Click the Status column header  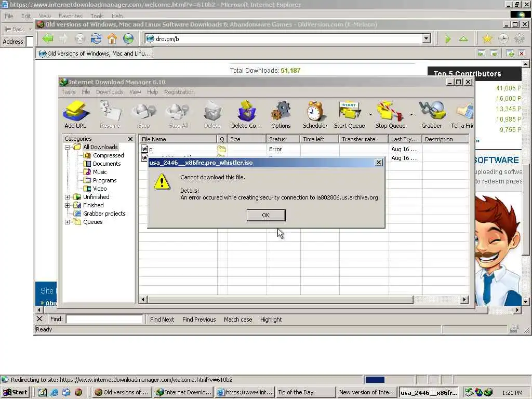283,139
